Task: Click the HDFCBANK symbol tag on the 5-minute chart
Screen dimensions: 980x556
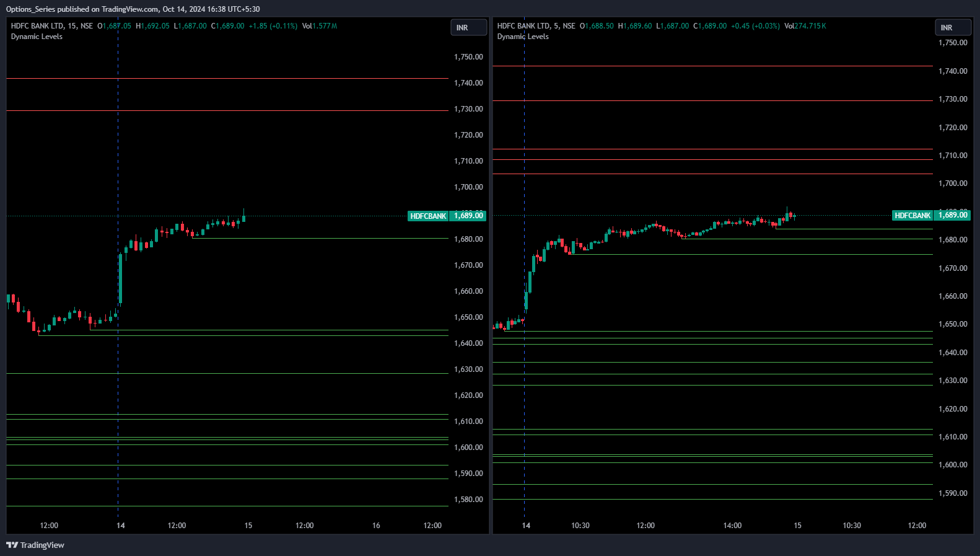Action: pyautogui.click(x=912, y=216)
